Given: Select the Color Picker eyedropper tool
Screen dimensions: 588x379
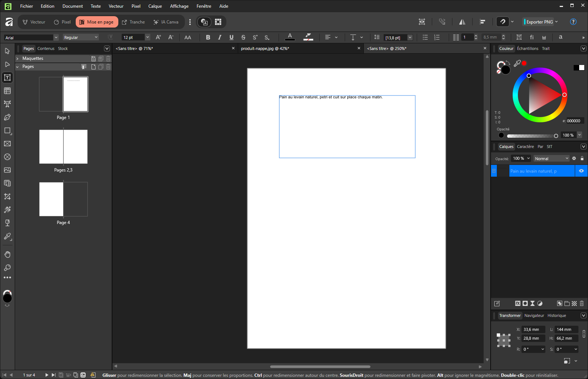Looking at the screenshot, I should 7,236.
